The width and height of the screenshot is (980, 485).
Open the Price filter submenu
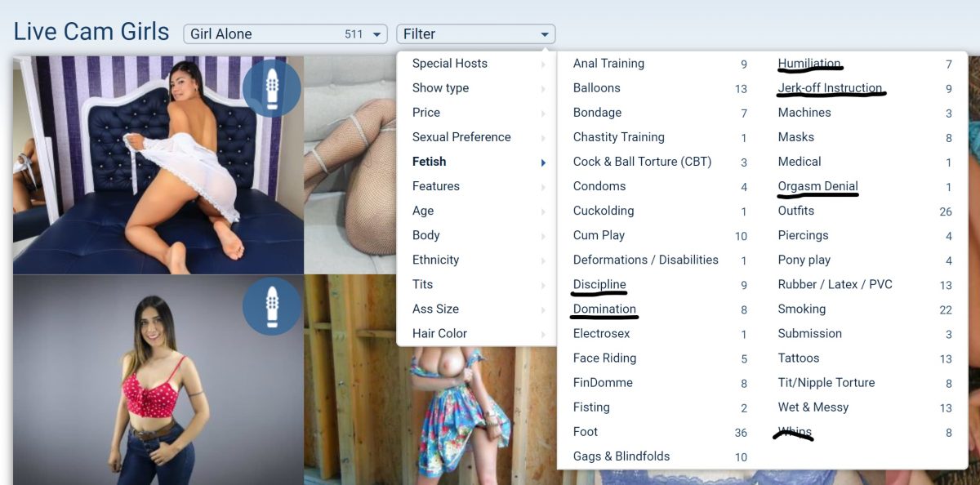coord(478,113)
